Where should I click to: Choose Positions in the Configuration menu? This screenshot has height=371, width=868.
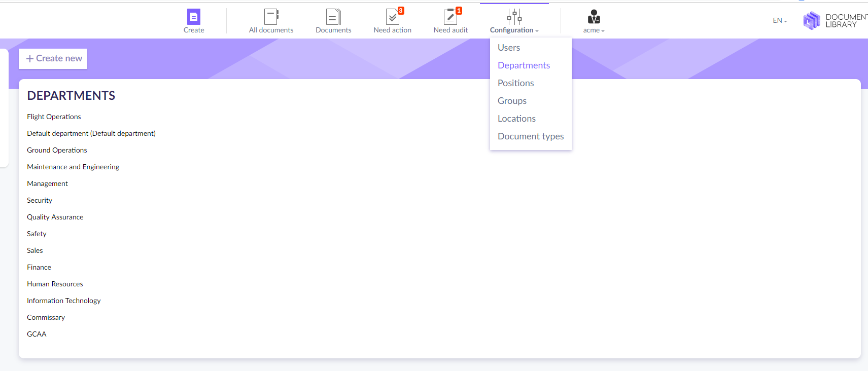[x=515, y=83]
